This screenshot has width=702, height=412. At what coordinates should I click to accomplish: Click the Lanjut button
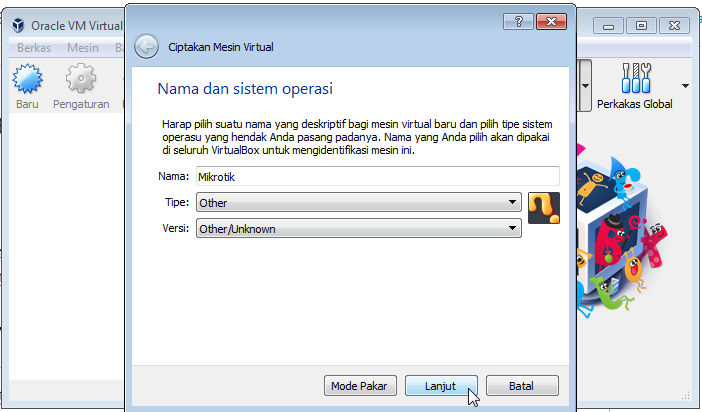[441, 386]
